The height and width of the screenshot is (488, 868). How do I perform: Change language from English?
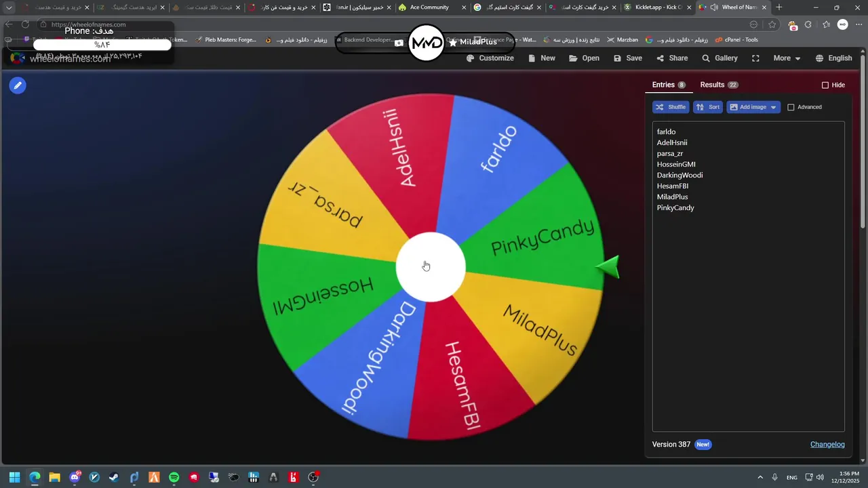coord(833,58)
